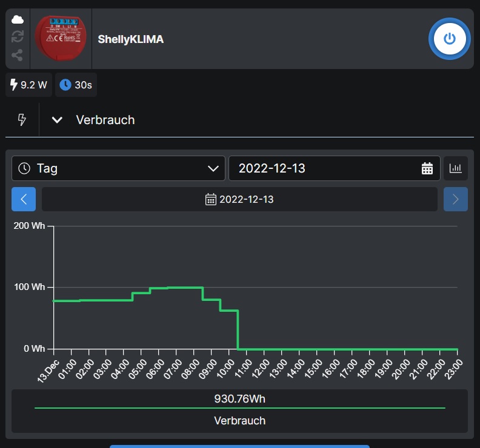Click the 30s timer badge

click(x=76, y=85)
